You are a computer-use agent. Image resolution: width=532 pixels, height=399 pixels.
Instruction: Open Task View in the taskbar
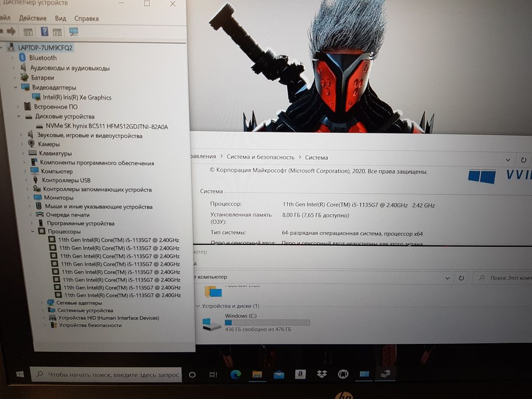coord(213,374)
